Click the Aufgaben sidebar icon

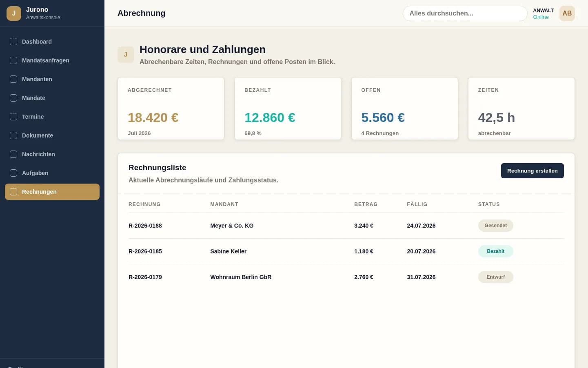(13, 173)
